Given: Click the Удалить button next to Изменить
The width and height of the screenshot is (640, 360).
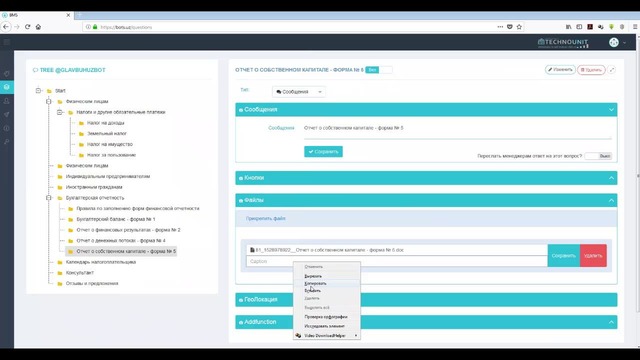Looking at the screenshot, I should [x=591, y=70].
